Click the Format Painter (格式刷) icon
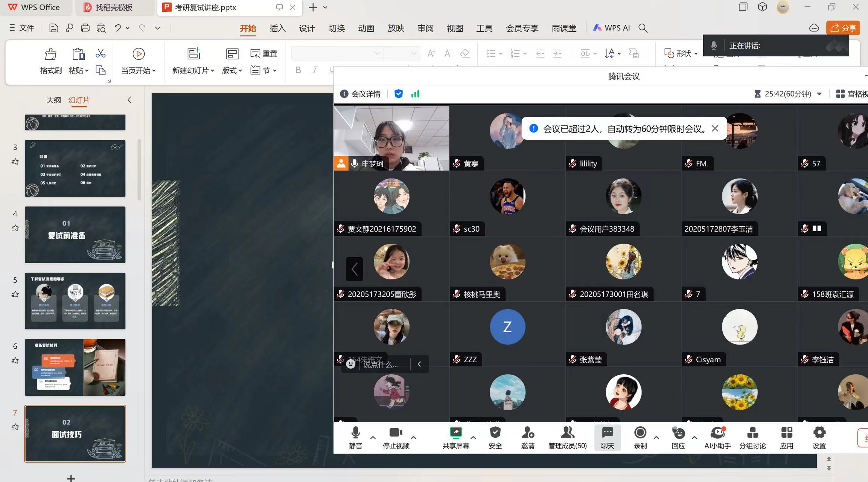 pos(50,55)
